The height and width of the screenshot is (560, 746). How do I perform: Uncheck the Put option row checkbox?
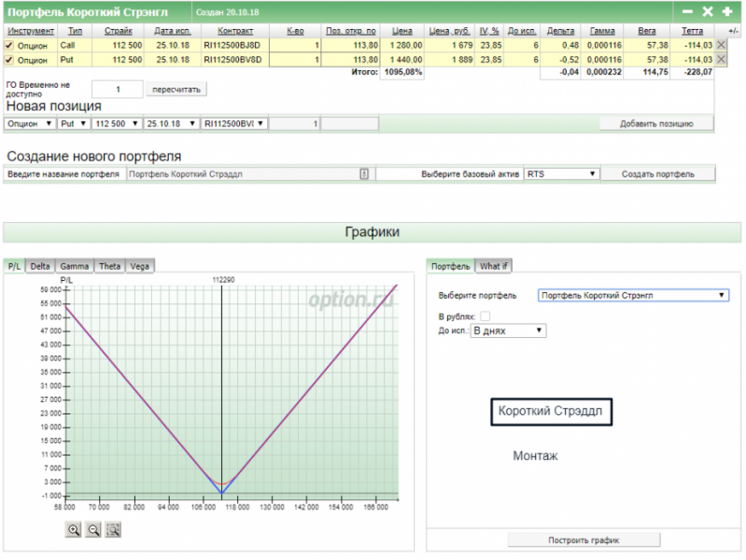coord(9,60)
